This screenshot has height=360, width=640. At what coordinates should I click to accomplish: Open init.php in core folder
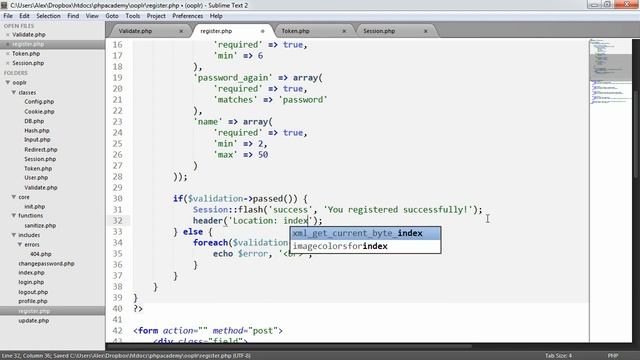(x=35, y=207)
